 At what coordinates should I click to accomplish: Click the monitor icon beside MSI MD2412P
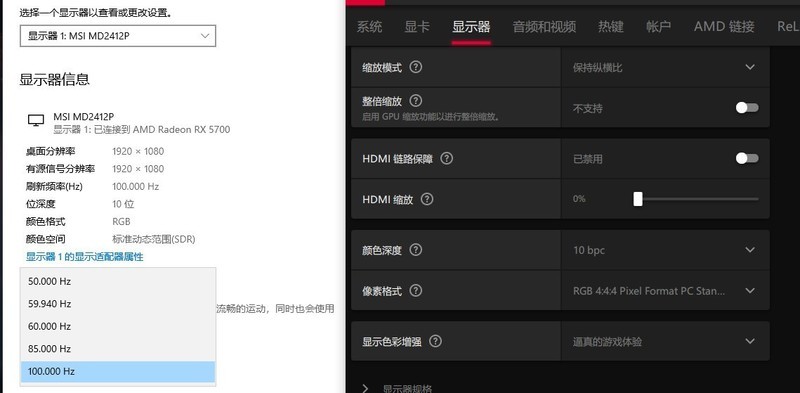pyautogui.click(x=36, y=120)
